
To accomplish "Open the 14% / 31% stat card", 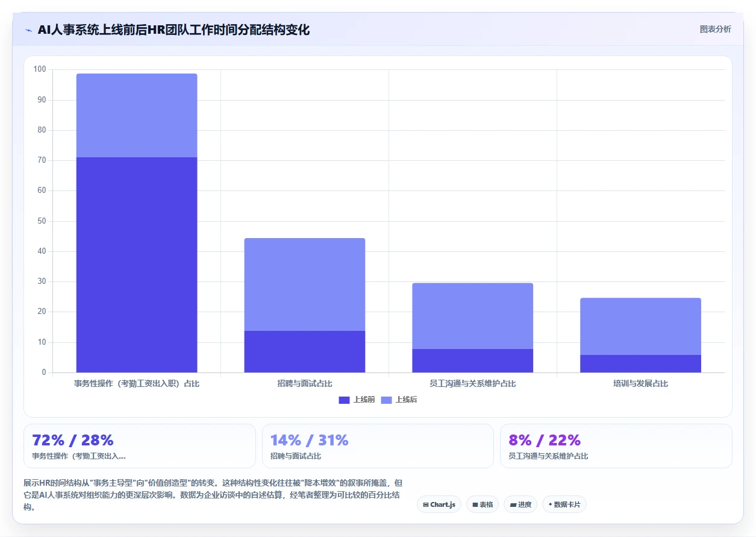I will coord(378,446).
